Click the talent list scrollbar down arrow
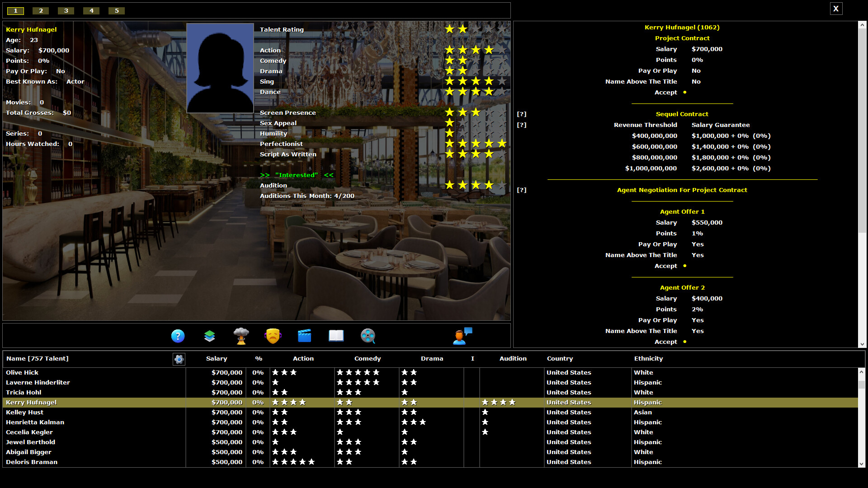This screenshot has width=868, height=488. coord(861,464)
